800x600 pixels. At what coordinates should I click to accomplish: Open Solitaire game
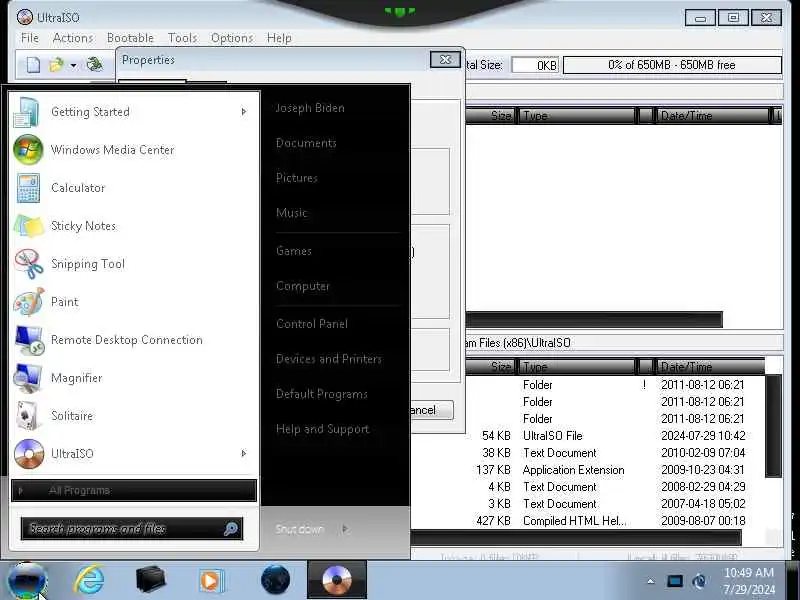coord(134,416)
